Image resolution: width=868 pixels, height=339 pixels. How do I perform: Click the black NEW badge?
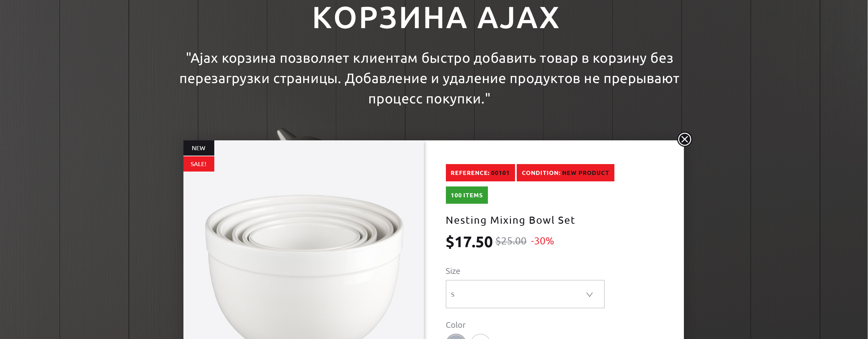coord(199,148)
